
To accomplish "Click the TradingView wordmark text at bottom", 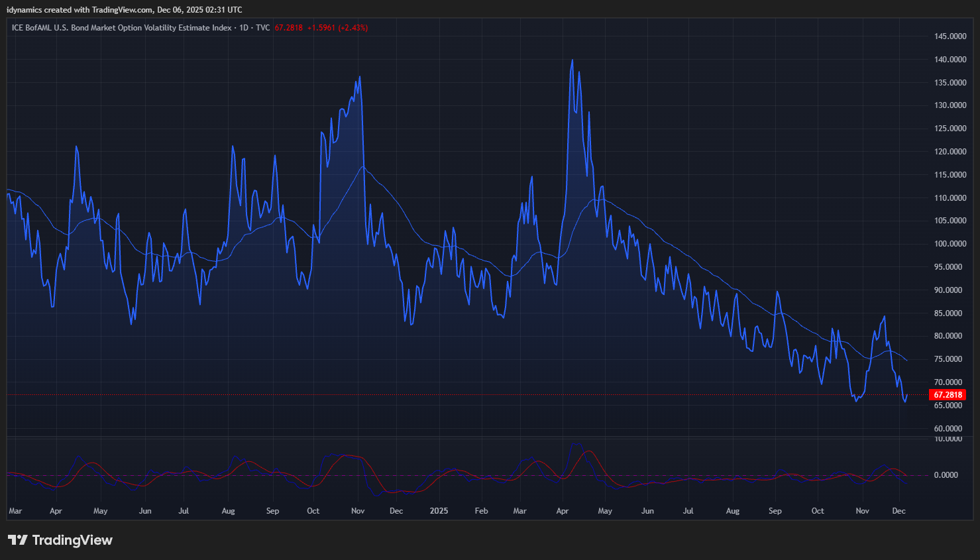I will [x=72, y=540].
